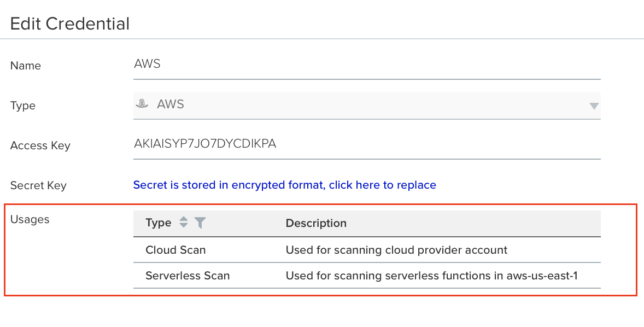Sort usages by Type column

184,222
